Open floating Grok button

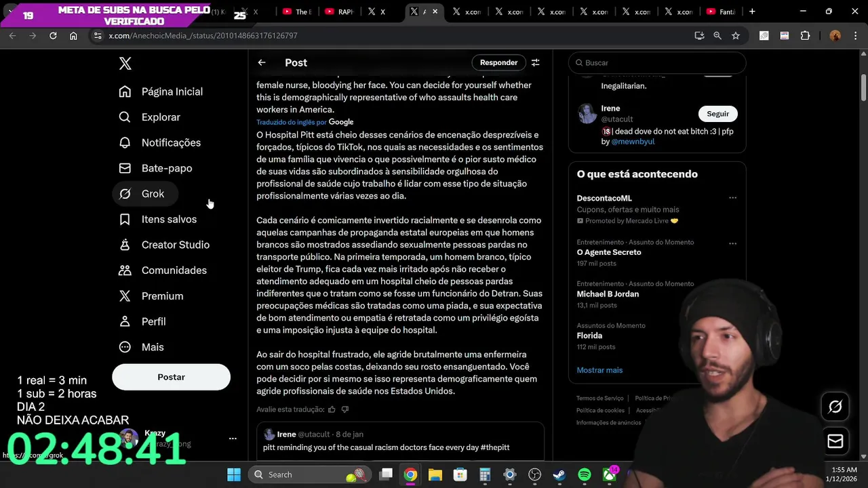[835, 407]
